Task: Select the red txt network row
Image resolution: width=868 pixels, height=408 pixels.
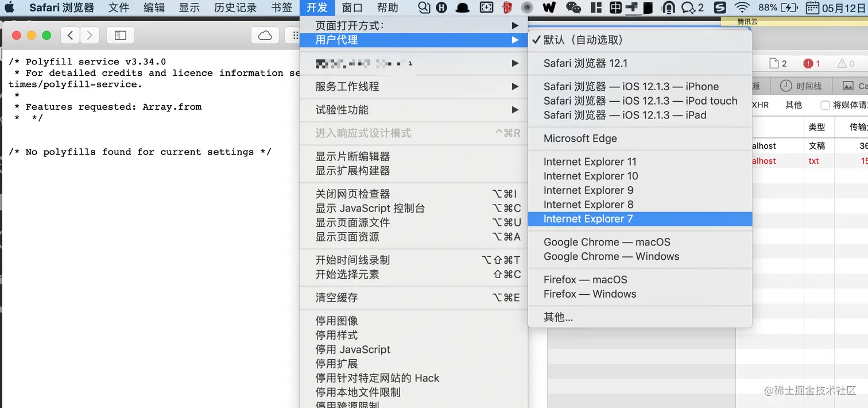Action: pos(810,161)
